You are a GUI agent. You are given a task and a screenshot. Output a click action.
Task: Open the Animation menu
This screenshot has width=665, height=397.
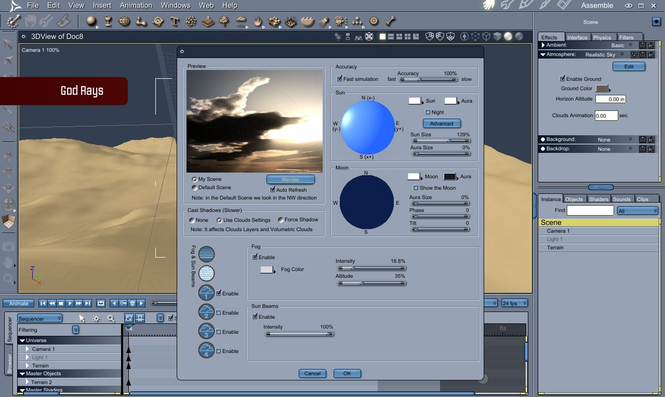136,6
